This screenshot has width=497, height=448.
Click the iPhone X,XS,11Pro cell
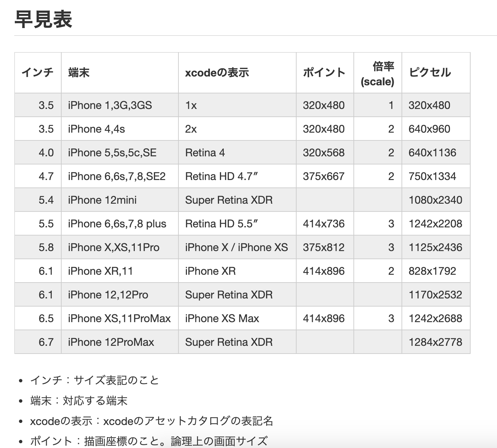pos(120,247)
